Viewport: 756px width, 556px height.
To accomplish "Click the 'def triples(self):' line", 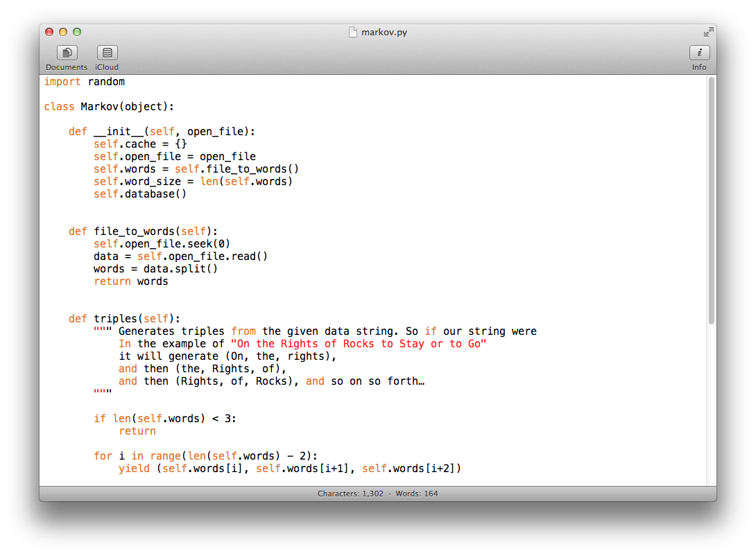I will click(124, 319).
